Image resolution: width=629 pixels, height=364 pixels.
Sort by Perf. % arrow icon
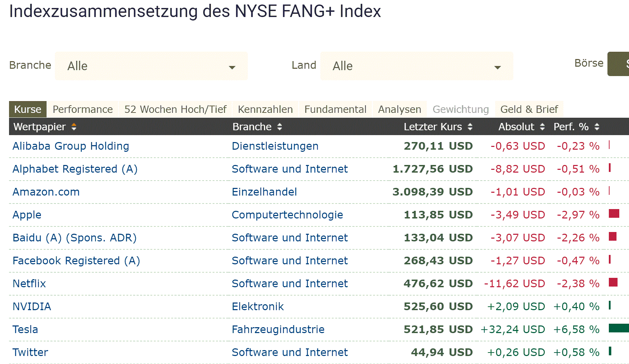(x=597, y=127)
